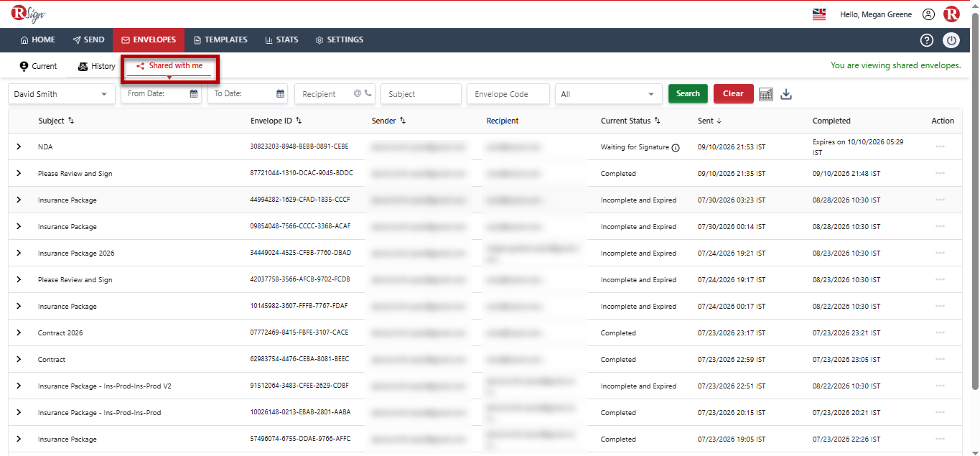The height and width of the screenshot is (456, 980).
Task: Focus the Recipient filter field
Action: pyautogui.click(x=335, y=94)
